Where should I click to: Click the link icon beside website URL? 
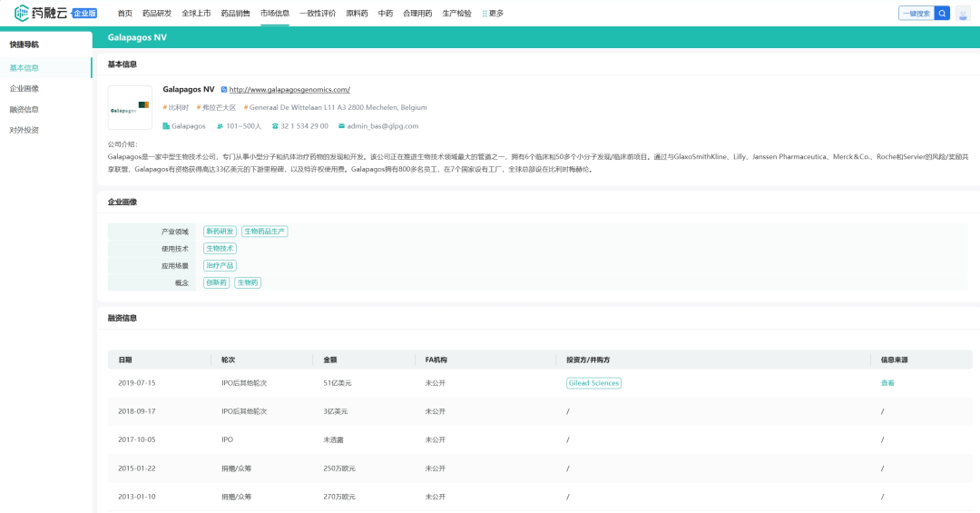(223, 90)
